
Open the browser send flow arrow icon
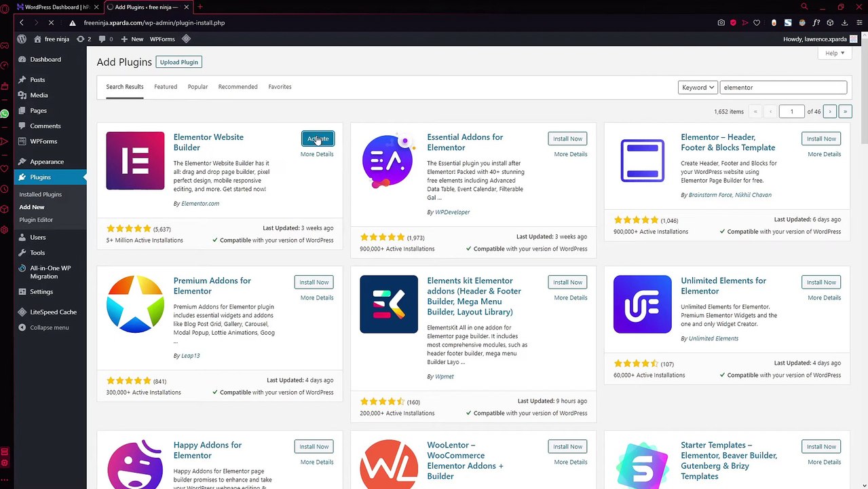[745, 22]
